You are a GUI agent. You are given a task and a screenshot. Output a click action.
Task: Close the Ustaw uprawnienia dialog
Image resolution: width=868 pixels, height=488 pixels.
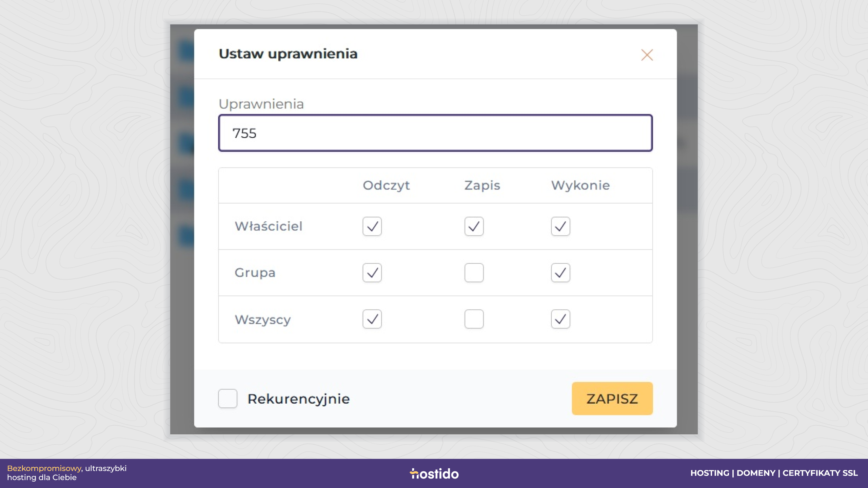[647, 55]
